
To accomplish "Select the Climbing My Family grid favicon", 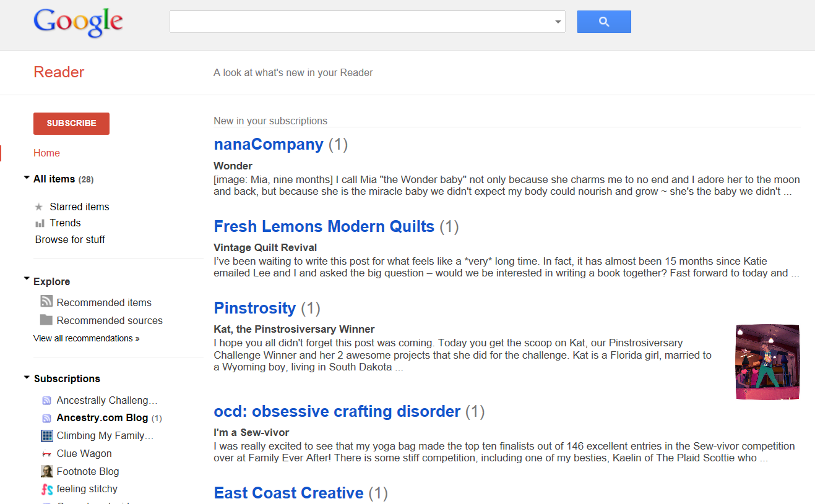I will 46,435.
